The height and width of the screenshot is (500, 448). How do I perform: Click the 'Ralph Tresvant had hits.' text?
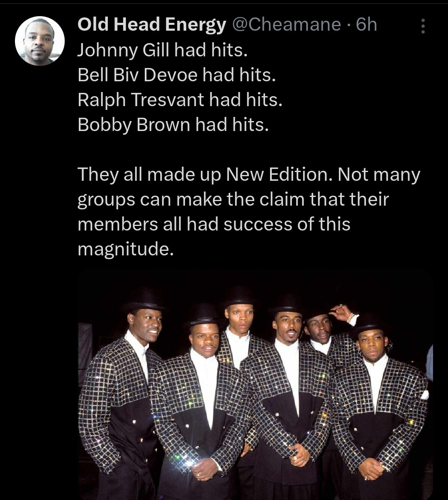point(180,100)
